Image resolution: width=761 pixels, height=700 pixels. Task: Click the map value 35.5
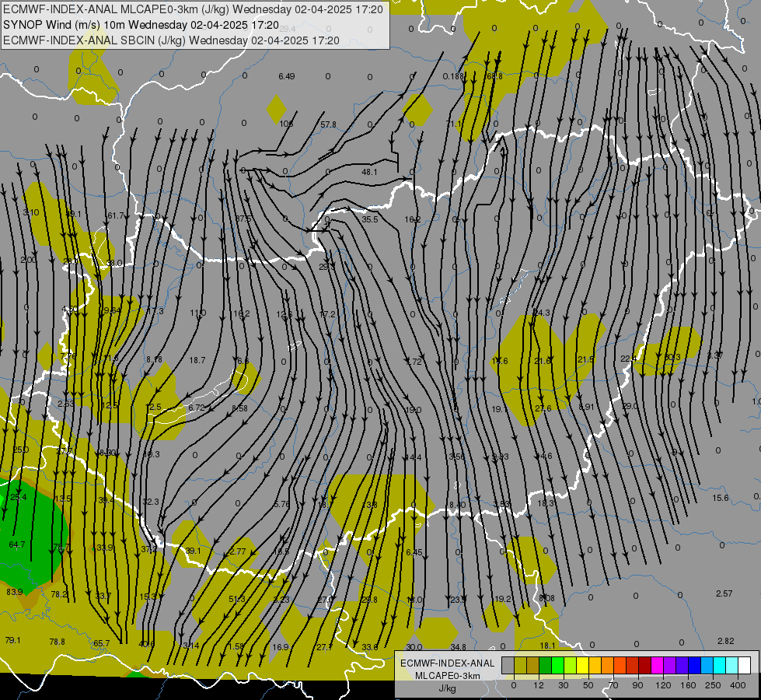(369, 219)
